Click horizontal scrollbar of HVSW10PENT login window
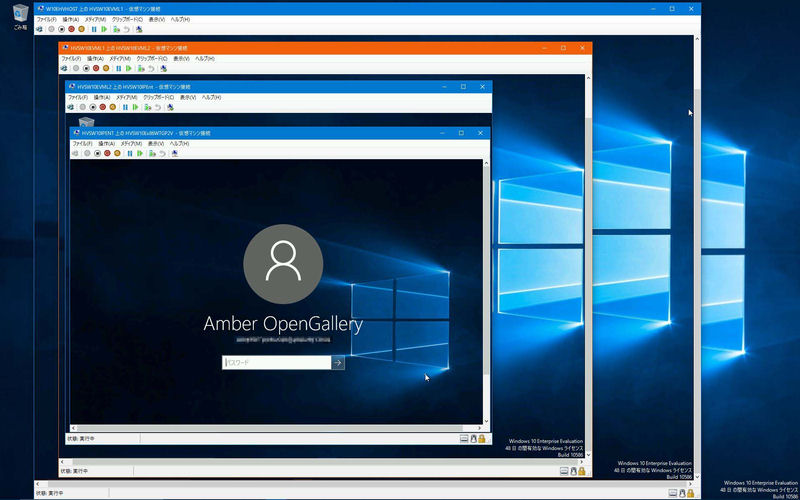Viewport: 800px width, 500px height. (269, 428)
